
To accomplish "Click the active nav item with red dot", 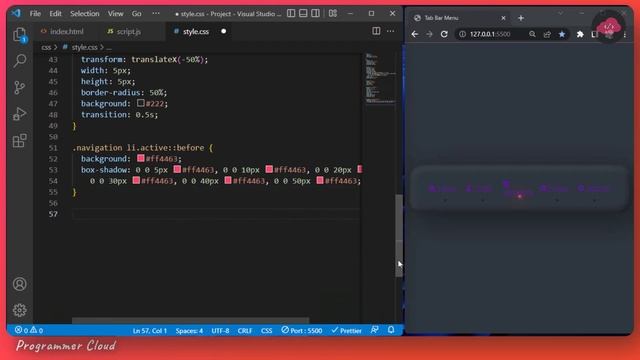I will [519, 190].
